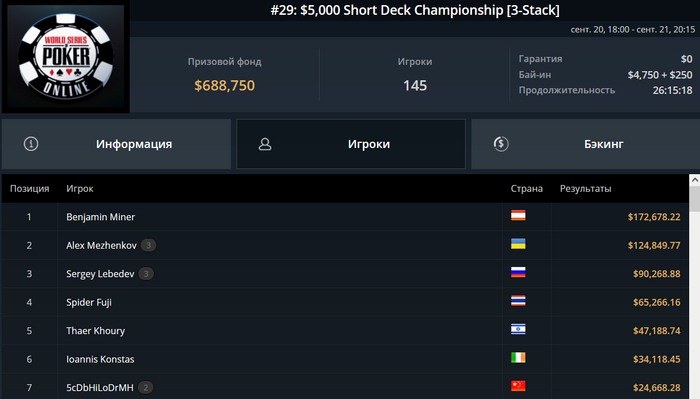Select the Игроки tab
Screen dimensions: 700x399
[x=351, y=144]
